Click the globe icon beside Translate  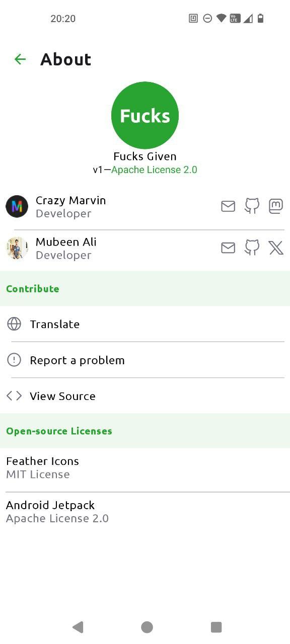(14, 324)
